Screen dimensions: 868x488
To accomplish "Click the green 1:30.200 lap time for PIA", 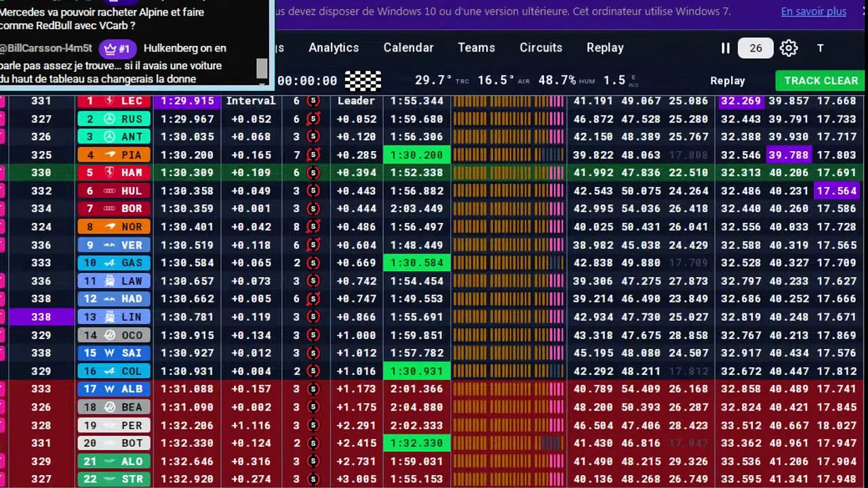I will tap(416, 155).
